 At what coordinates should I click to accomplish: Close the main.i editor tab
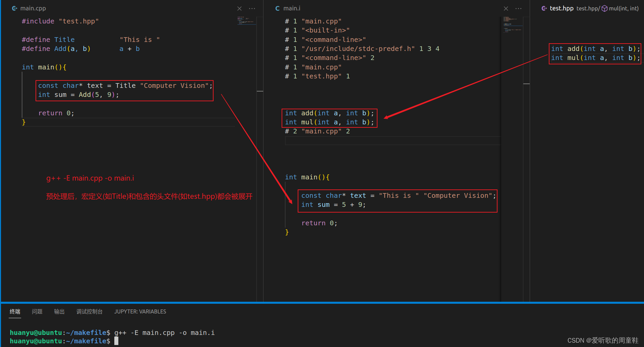click(506, 8)
